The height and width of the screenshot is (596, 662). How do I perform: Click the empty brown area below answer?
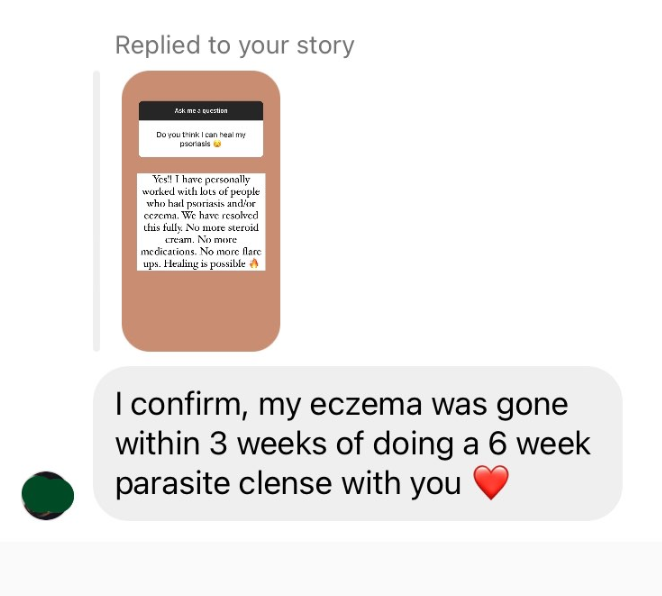(201, 310)
